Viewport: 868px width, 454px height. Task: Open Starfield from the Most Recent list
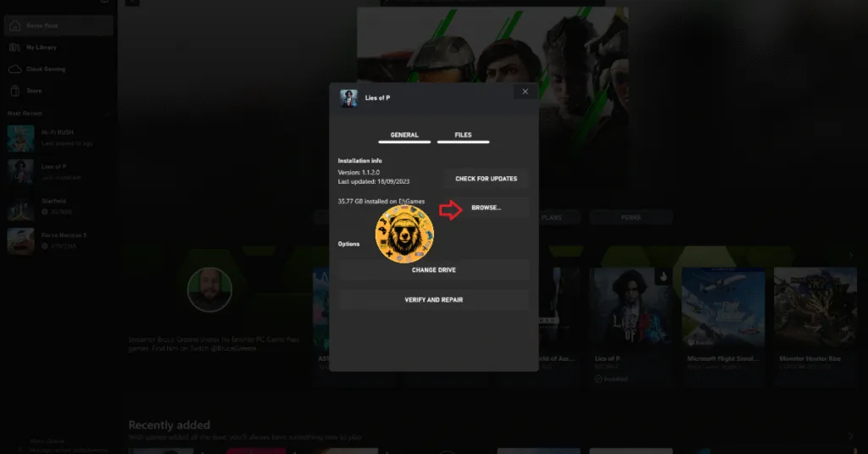tap(58, 207)
